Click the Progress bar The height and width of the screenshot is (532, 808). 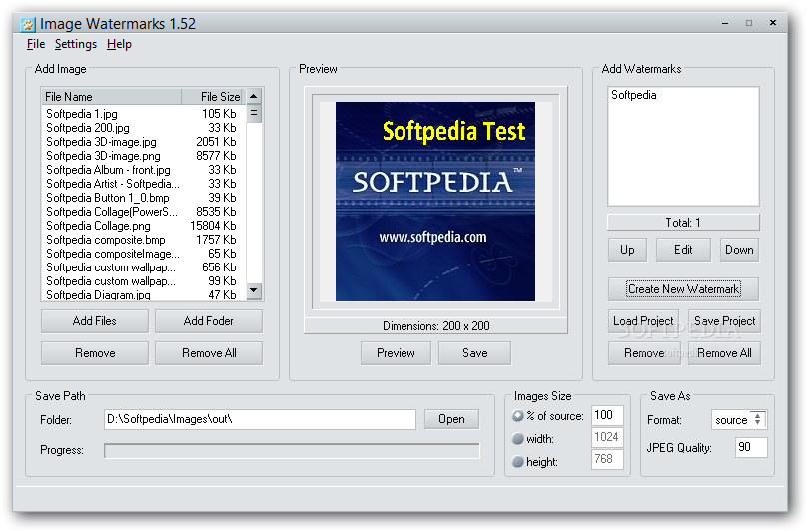tap(292, 450)
